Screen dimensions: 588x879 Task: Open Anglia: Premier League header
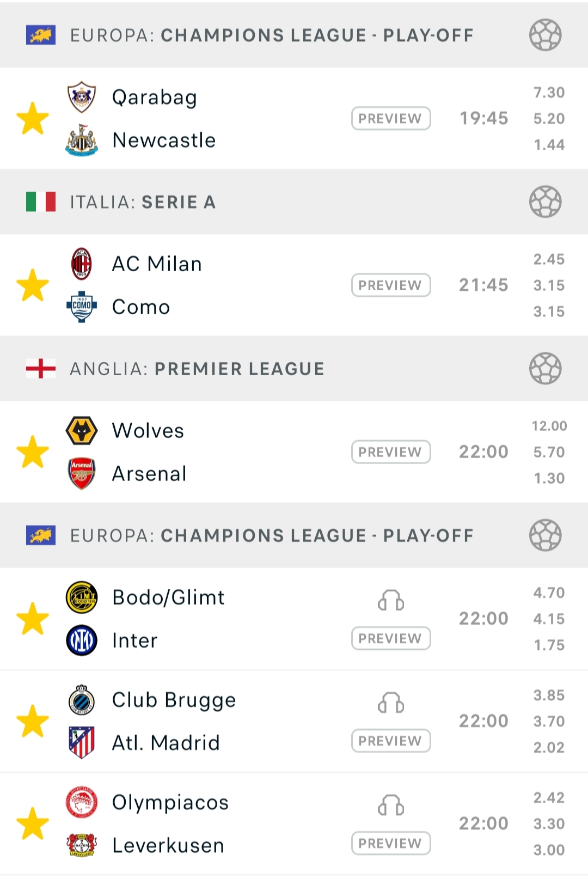[x=197, y=369]
